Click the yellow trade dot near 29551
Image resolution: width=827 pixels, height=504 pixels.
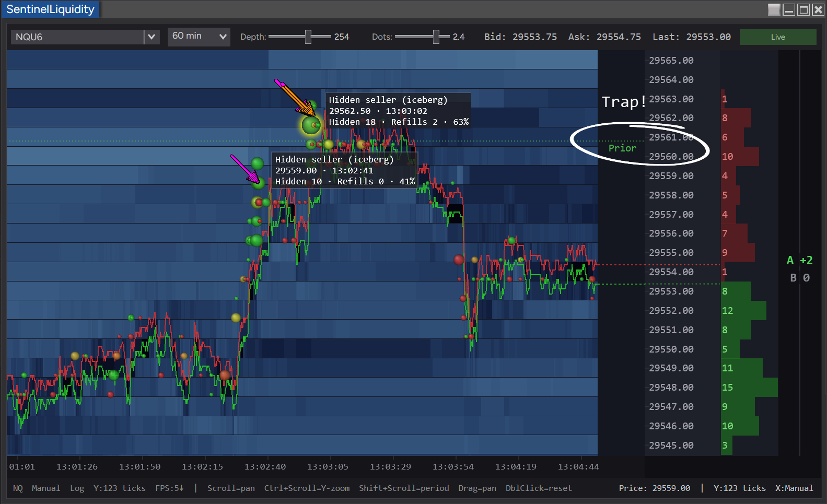(x=236, y=318)
